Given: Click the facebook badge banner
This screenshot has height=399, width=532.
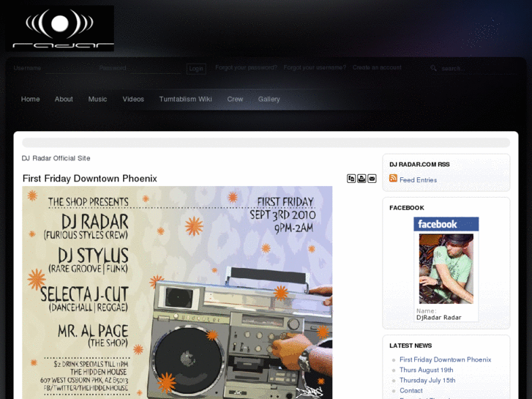Looking at the screenshot, I should tap(446, 224).
